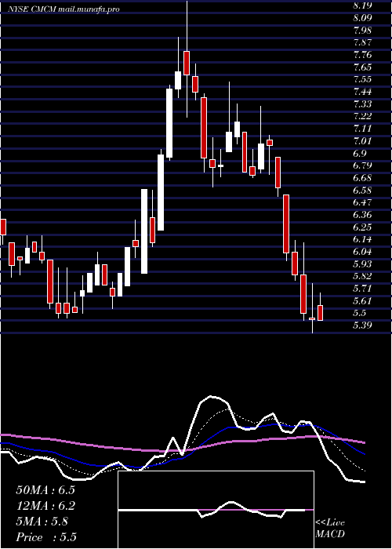This screenshot has width=392, height=549.
Task: Click the 5.61 price axis label
Action: [362, 300]
